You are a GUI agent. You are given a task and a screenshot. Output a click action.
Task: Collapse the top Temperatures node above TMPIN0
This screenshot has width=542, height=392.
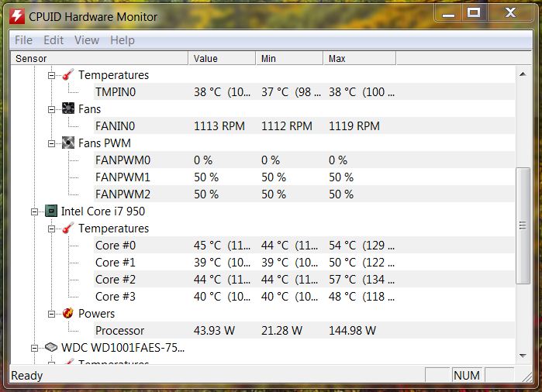coord(51,75)
